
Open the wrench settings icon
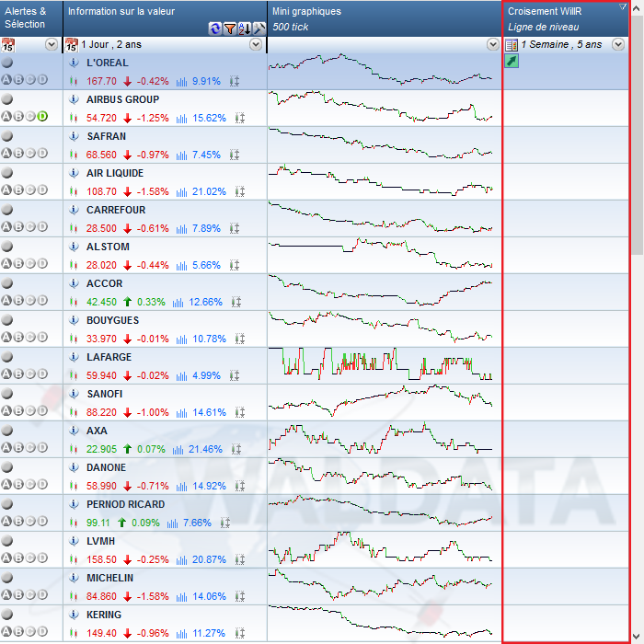[x=259, y=29]
